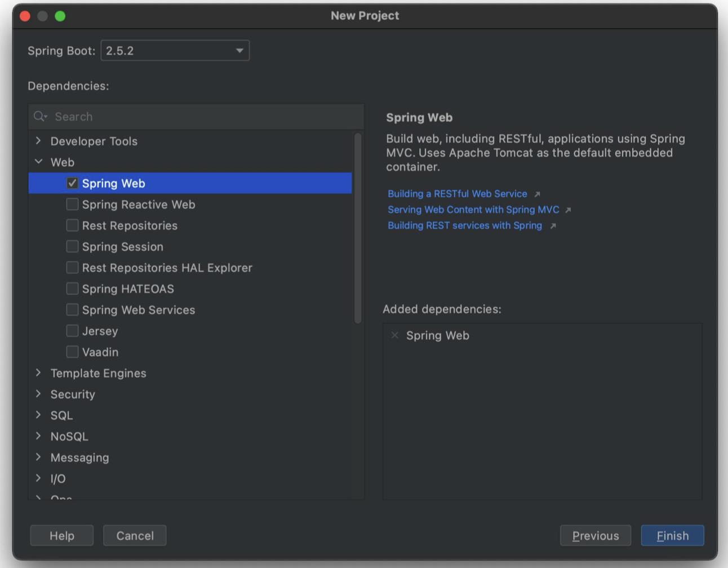
Task: Expand the Security category
Action: pos(38,394)
